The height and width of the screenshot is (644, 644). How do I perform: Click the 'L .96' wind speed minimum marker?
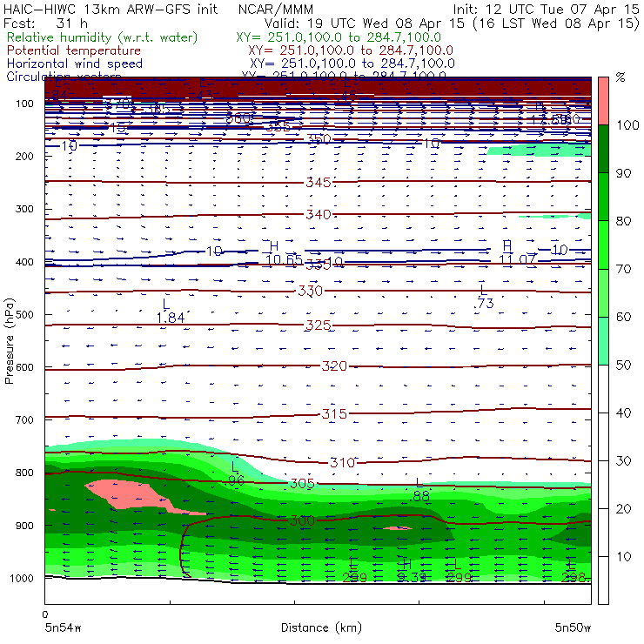[x=235, y=473]
